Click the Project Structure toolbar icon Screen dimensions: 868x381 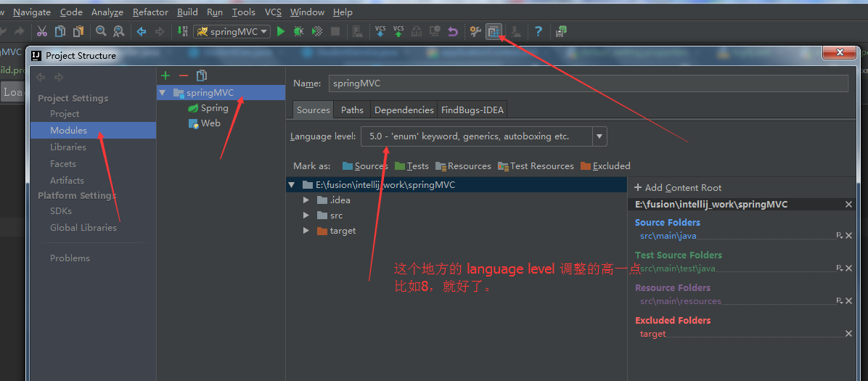(494, 31)
